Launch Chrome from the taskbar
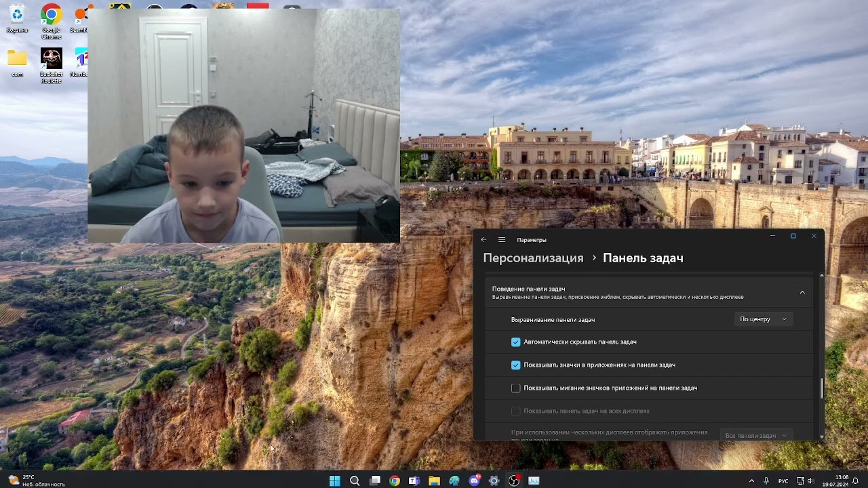Screen dimensions: 868x488 pos(395,481)
